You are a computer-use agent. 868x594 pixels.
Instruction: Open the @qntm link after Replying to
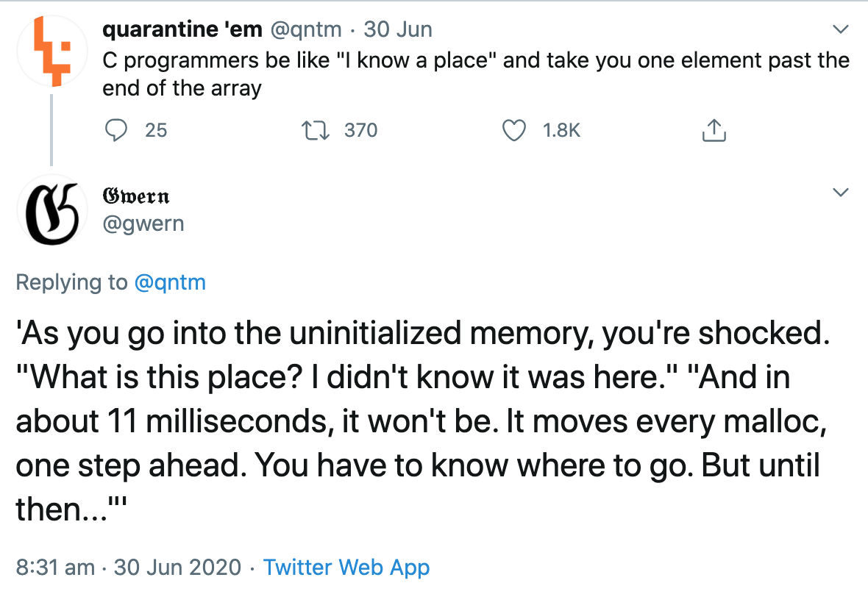[170, 282]
